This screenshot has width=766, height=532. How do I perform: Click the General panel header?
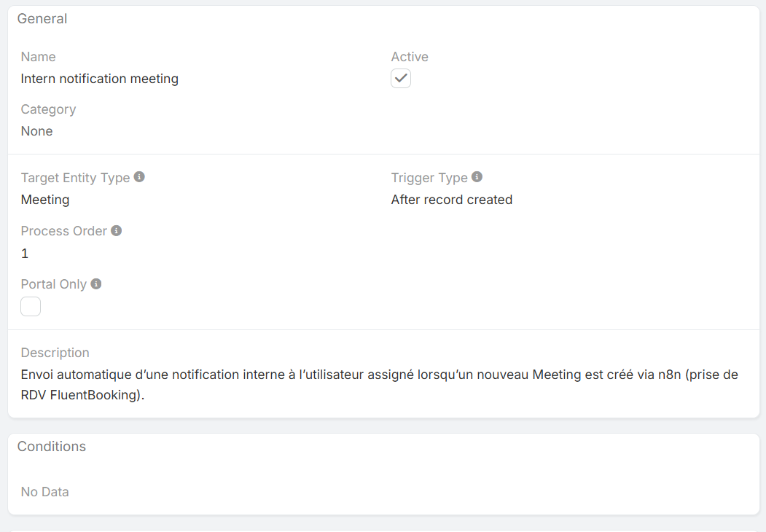coord(42,19)
